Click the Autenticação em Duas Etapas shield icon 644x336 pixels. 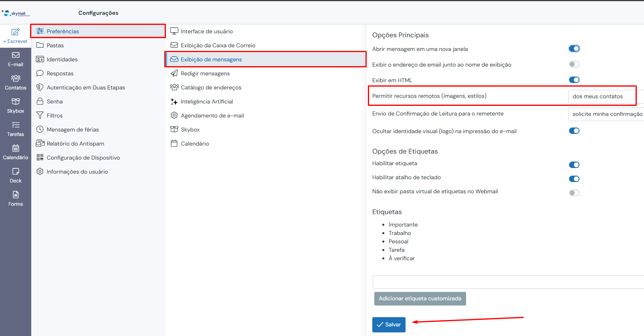40,87
